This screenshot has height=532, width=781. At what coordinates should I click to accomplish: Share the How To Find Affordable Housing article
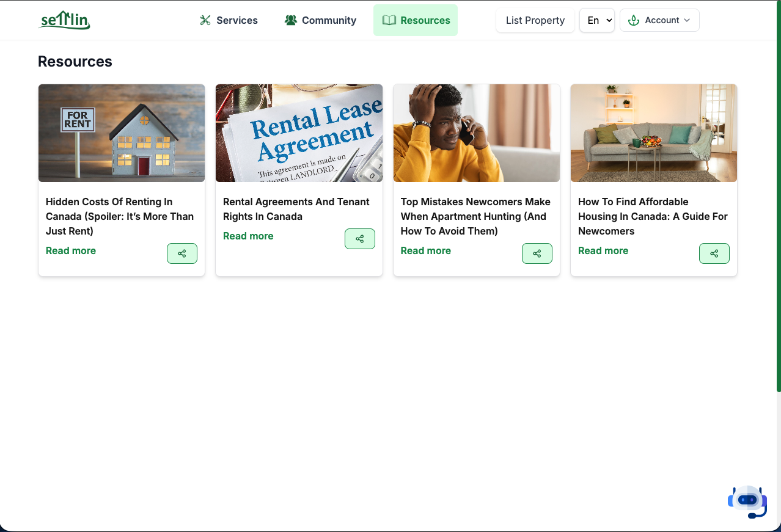(714, 253)
